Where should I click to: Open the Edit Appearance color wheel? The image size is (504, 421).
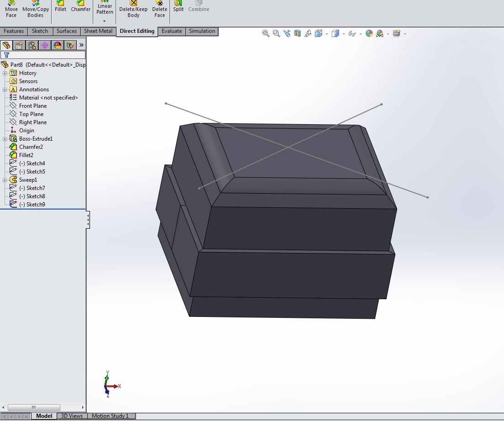pyautogui.click(x=369, y=33)
